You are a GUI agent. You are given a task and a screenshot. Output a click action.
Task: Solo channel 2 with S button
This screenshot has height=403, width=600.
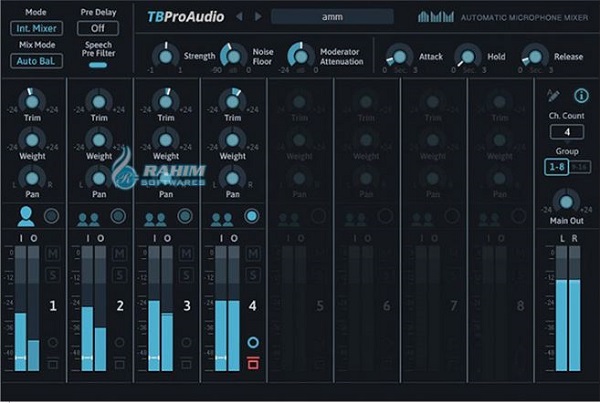click(x=119, y=275)
